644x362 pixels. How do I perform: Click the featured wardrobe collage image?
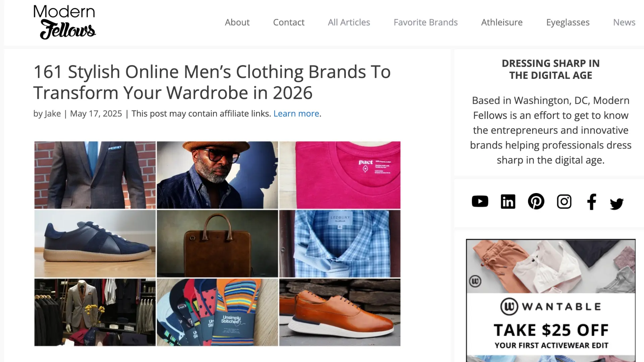coord(217,243)
